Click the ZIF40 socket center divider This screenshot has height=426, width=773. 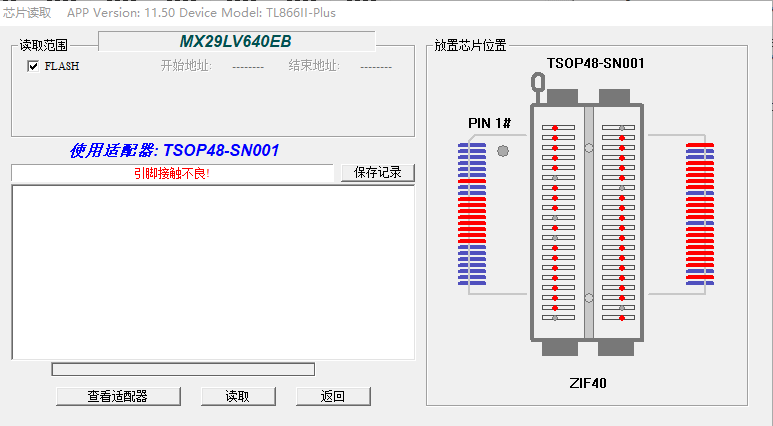coord(589,220)
